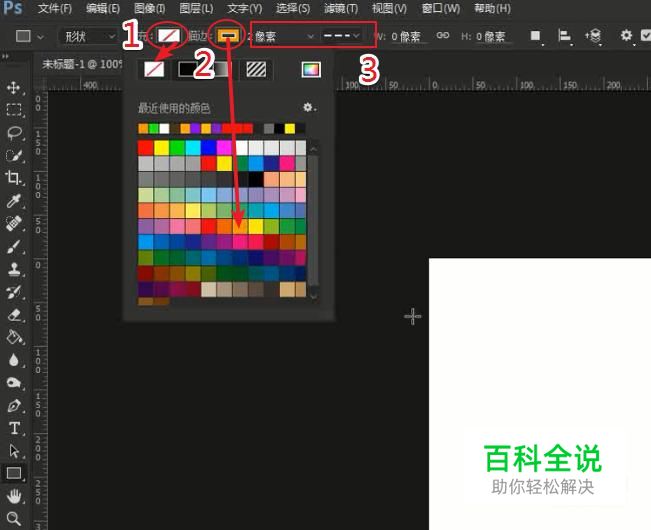Select the Paint Bucket tool
Viewport: 651px width, 530px height.
(15, 337)
